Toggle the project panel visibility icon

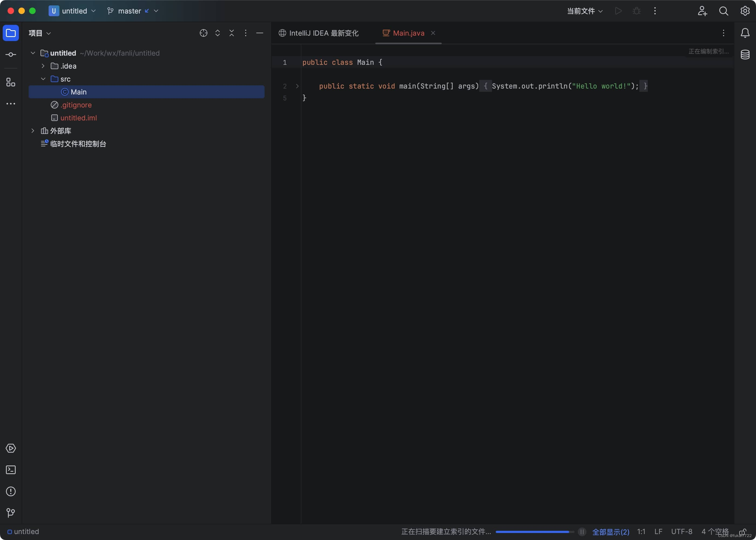[x=11, y=33]
